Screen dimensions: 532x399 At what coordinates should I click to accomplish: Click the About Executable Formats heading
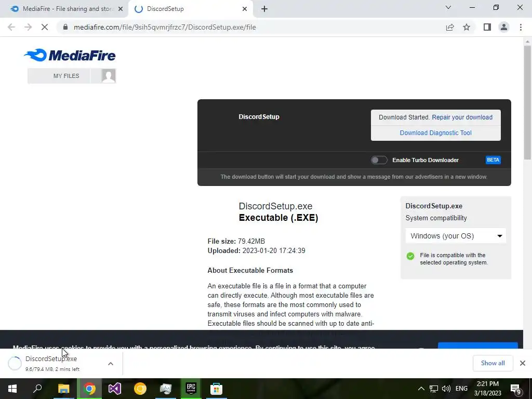pos(250,270)
